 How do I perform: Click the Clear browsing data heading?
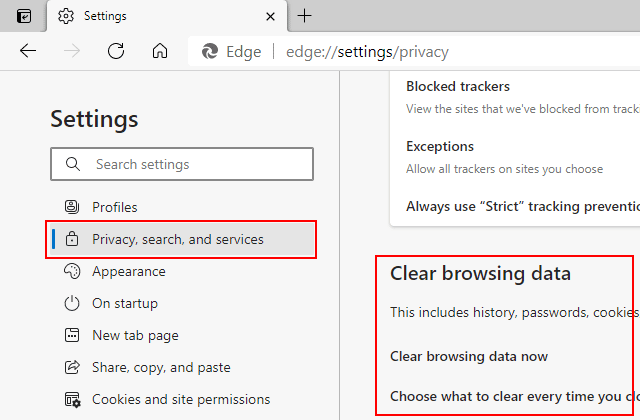(x=480, y=273)
